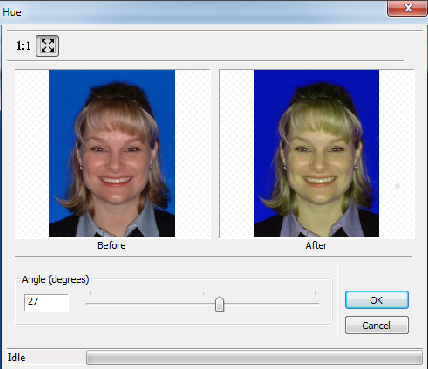Click the empty progress bar
The height and width of the screenshot is (369, 428).
pos(254,358)
